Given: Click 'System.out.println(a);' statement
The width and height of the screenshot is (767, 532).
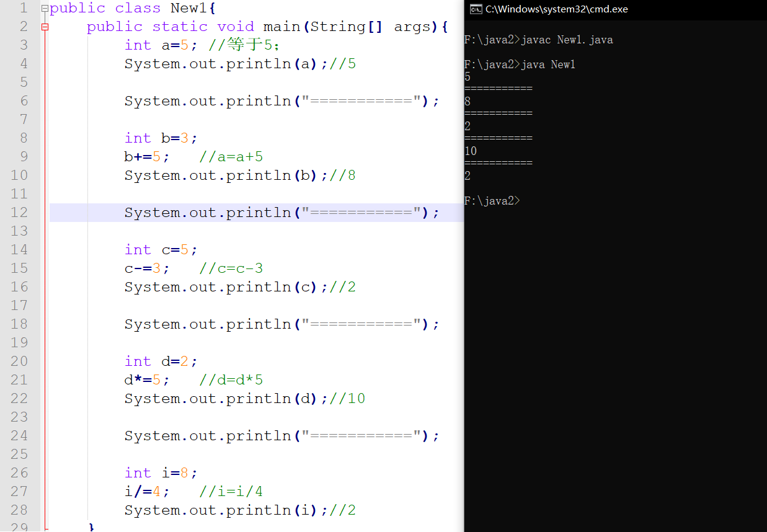Looking at the screenshot, I should pos(226,64).
